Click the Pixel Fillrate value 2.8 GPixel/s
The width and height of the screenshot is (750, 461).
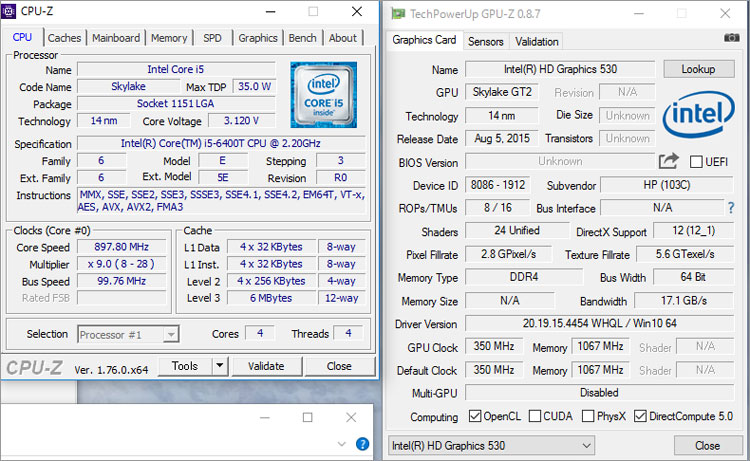pos(508,254)
